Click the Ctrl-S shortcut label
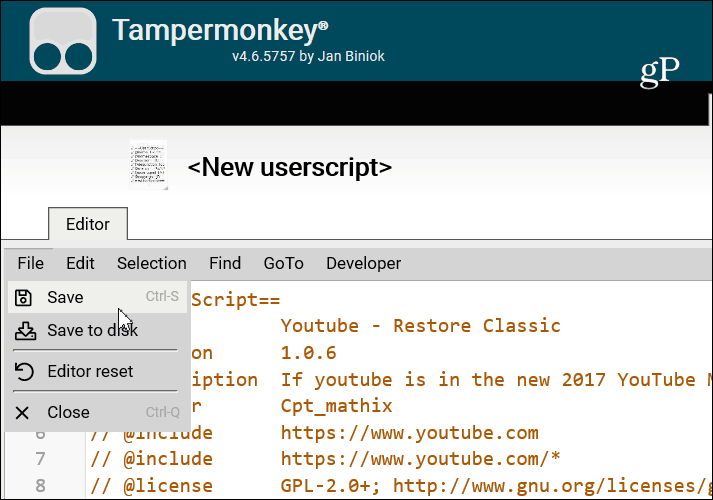The width and height of the screenshot is (713, 500). point(162,296)
